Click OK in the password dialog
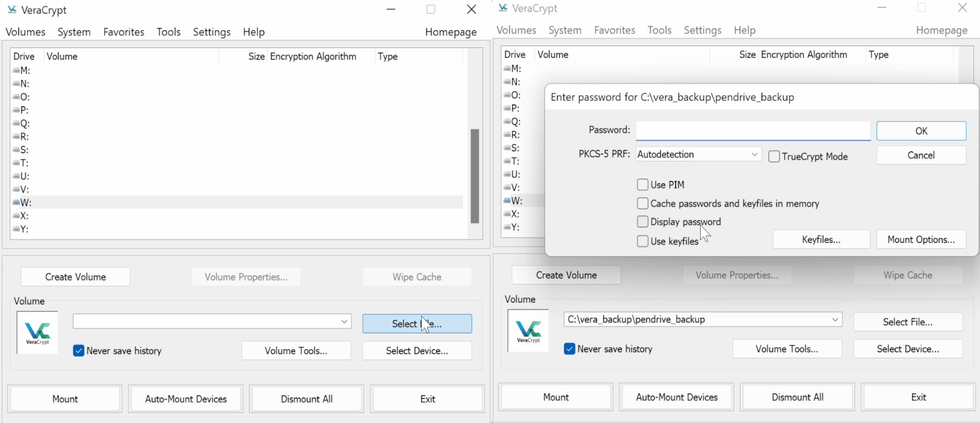980x423 pixels. [922, 131]
